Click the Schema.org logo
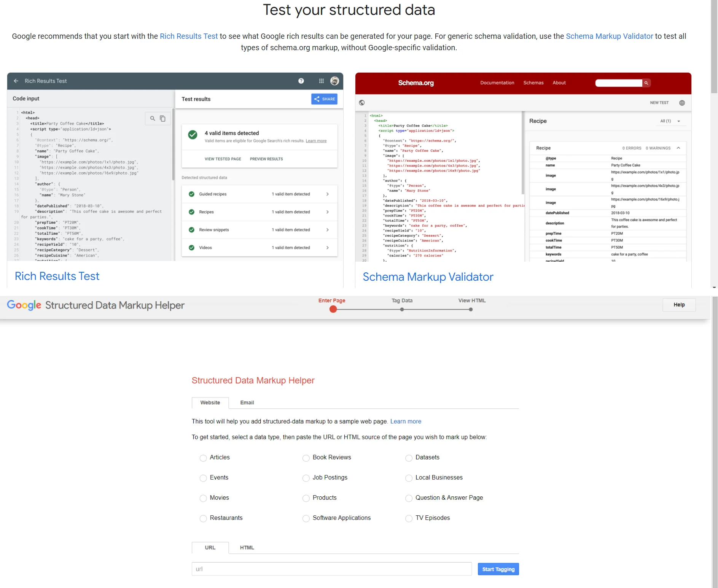 416,83
